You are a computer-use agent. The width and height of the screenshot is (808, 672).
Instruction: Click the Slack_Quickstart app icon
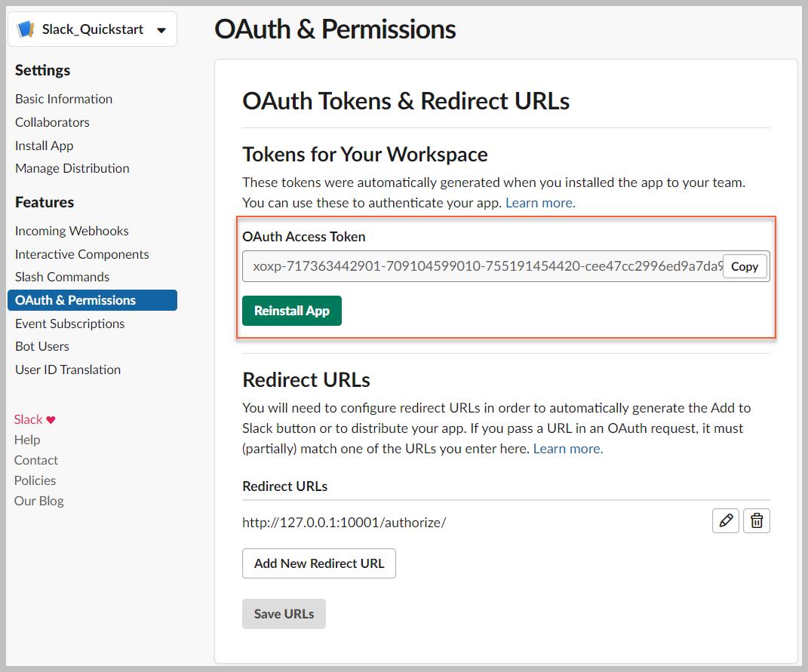[x=25, y=29]
